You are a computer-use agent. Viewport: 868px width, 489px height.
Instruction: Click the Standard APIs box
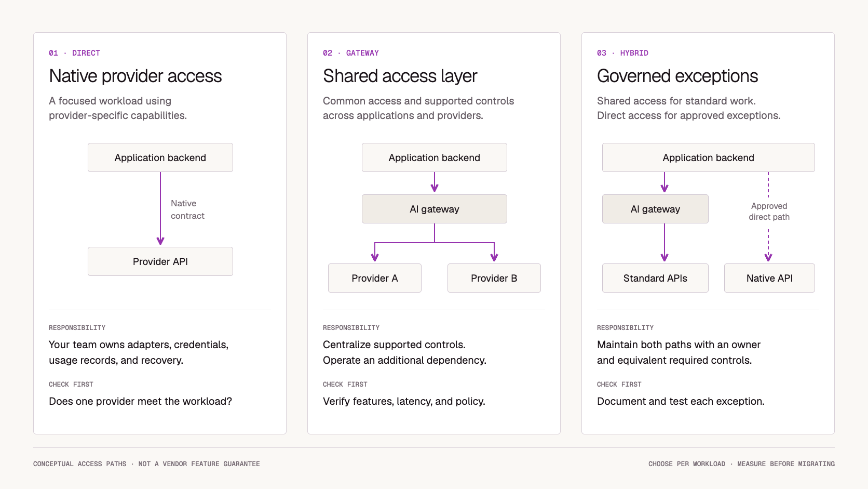click(655, 278)
